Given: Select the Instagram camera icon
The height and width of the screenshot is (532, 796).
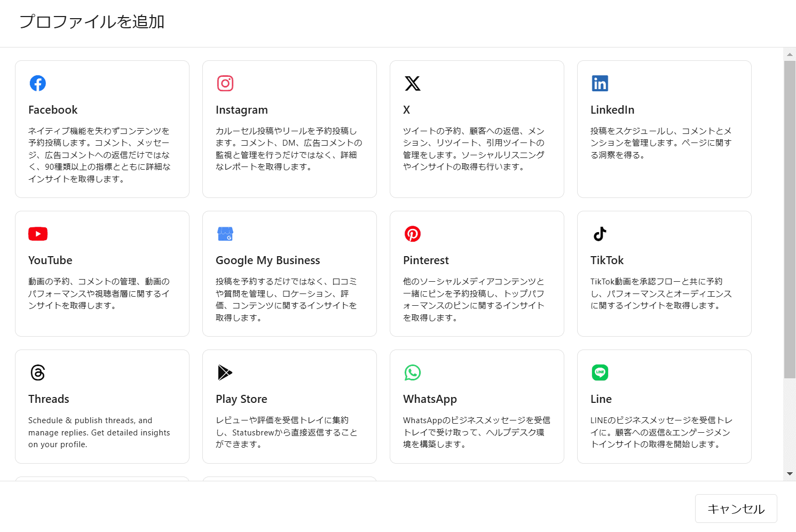Looking at the screenshot, I should pyautogui.click(x=225, y=83).
